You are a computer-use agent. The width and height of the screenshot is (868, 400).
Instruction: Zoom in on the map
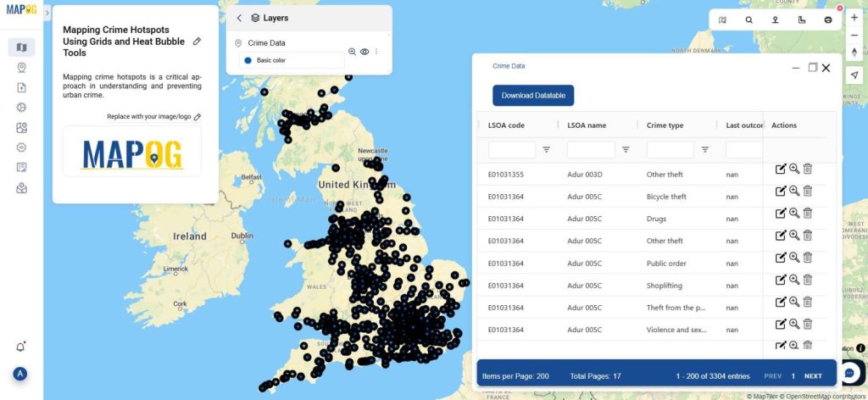(x=854, y=18)
